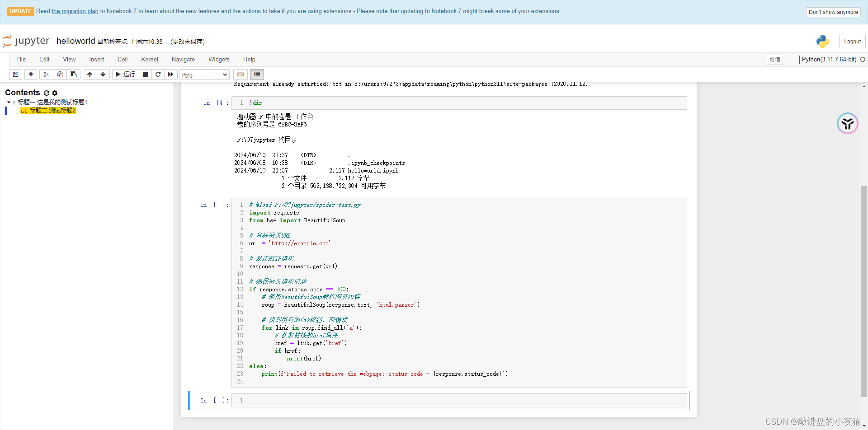The width and height of the screenshot is (868, 430).
Task: Click the UPDATE badge in banner
Action: tap(21, 11)
